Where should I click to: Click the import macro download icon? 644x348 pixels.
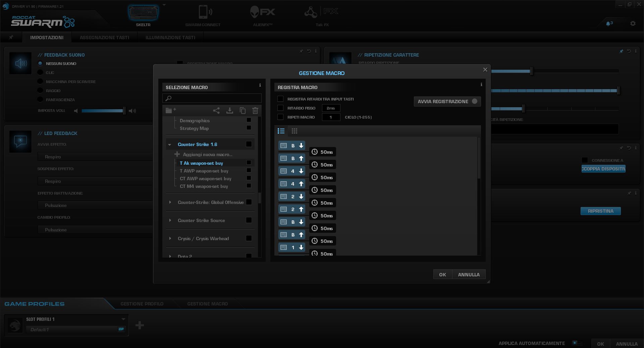tap(230, 111)
